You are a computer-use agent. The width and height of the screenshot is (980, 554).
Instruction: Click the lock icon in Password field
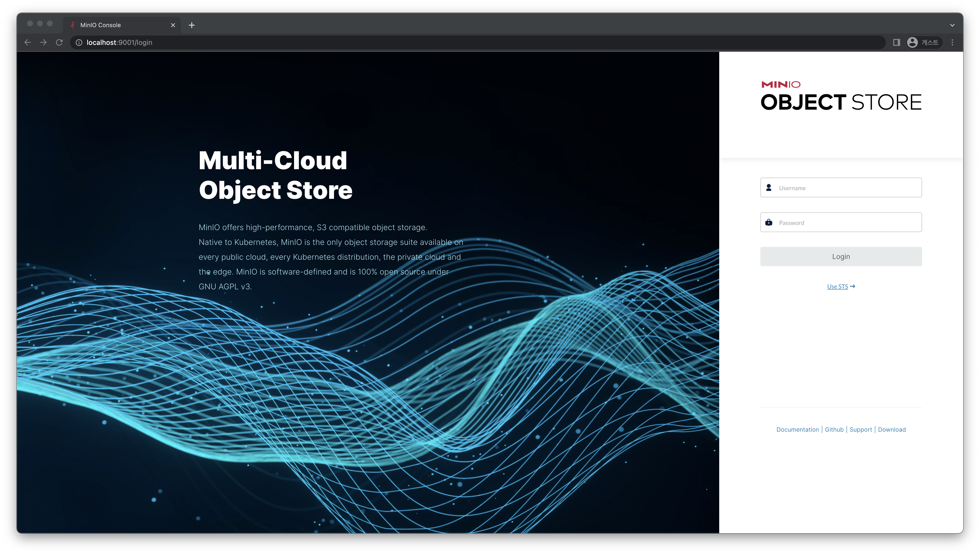click(769, 222)
